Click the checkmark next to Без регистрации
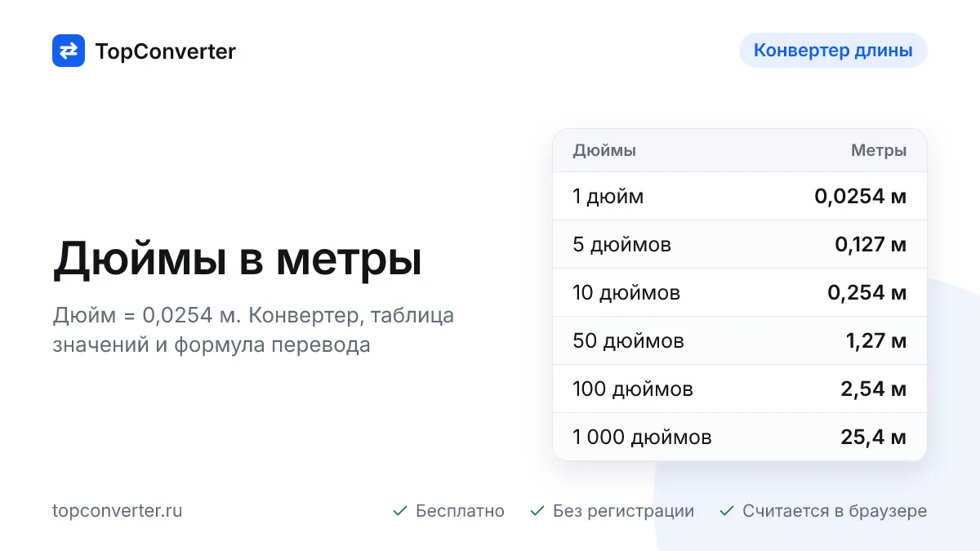Image resolution: width=980 pixels, height=551 pixels. click(x=537, y=511)
